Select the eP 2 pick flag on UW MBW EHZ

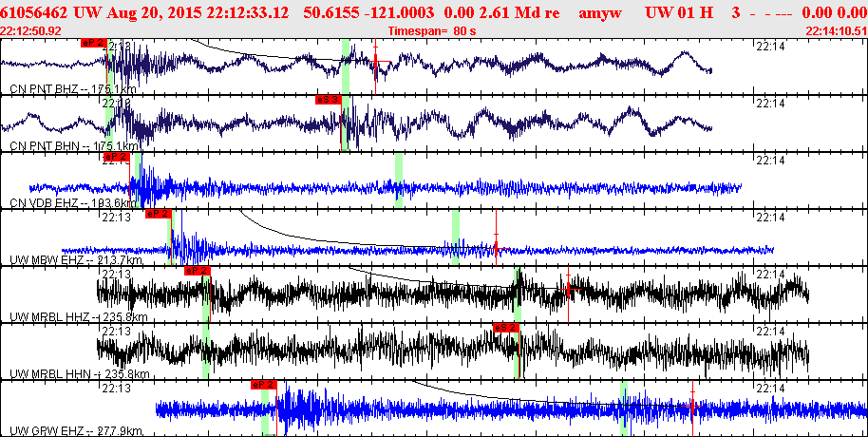click(x=159, y=214)
